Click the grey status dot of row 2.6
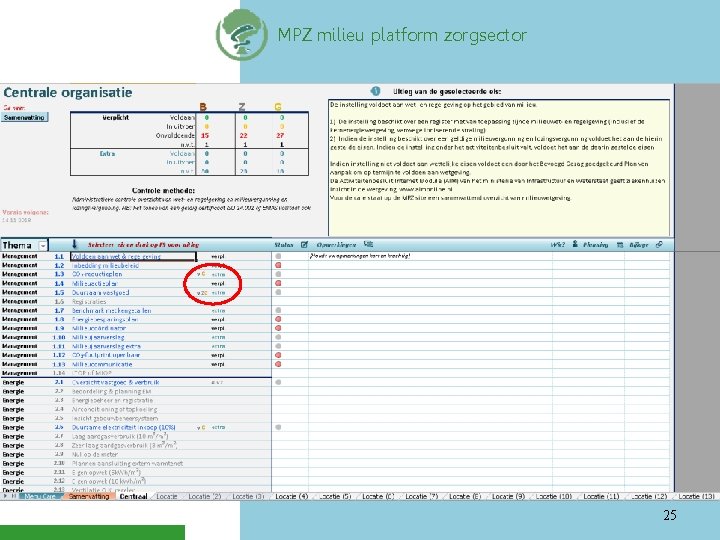This screenshot has width=720, height=540. [278, 427]
